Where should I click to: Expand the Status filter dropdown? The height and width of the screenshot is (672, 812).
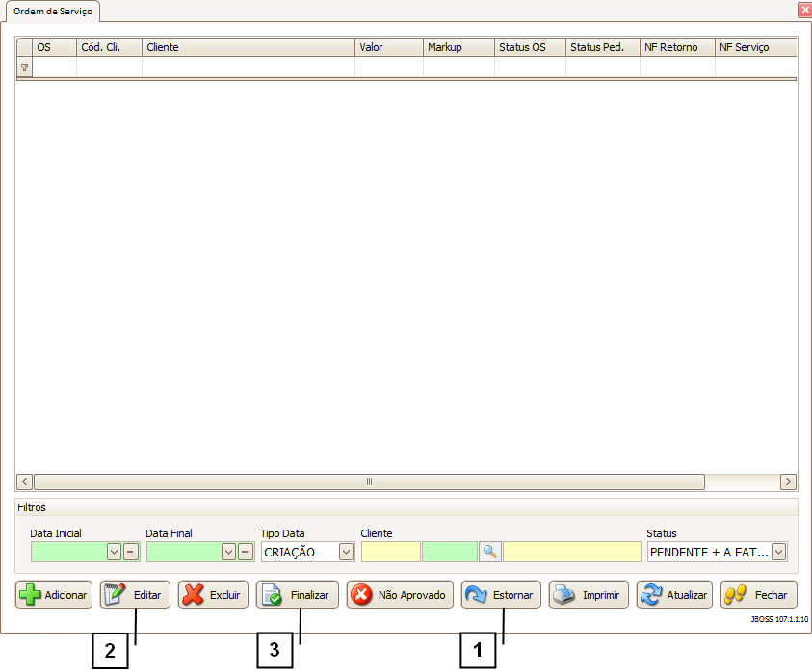pyautogui.click(x=779, y=552)
